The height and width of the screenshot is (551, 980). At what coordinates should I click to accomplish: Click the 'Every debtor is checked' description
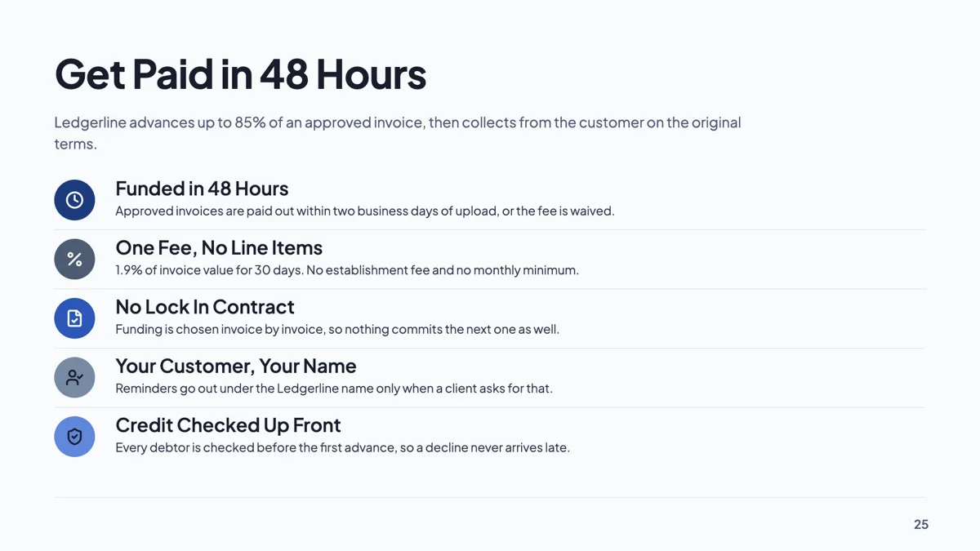[x=342, y=447]
